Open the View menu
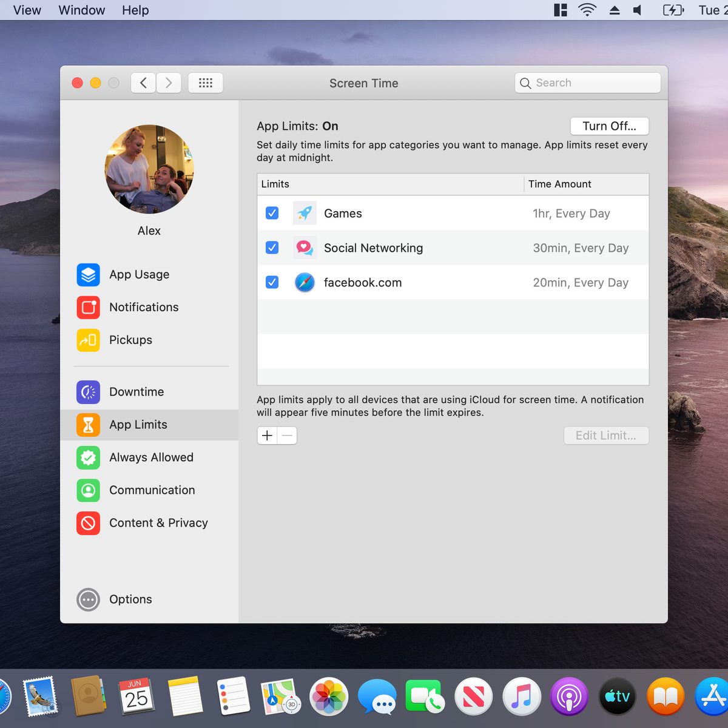 27,10
